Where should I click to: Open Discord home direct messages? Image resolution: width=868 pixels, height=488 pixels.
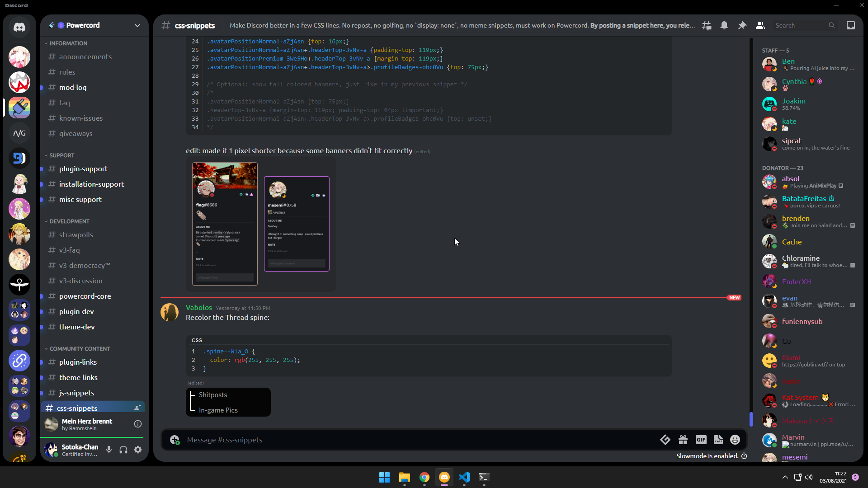19,28
